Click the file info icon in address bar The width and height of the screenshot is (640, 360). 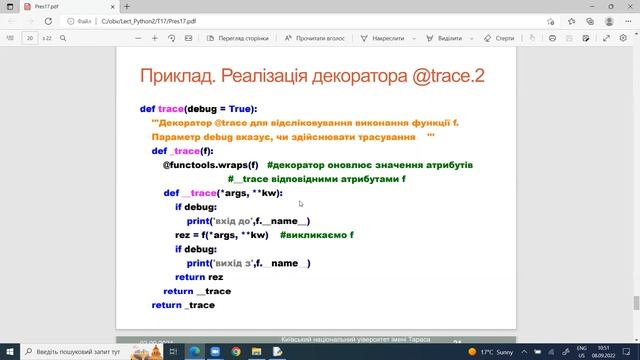pos(71,21)
